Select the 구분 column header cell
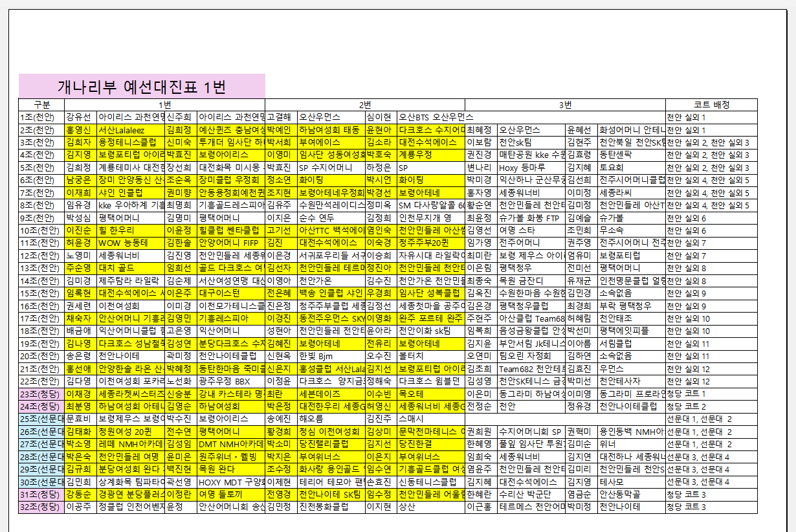Screen dimensions: 796x532 coord(41,105)
